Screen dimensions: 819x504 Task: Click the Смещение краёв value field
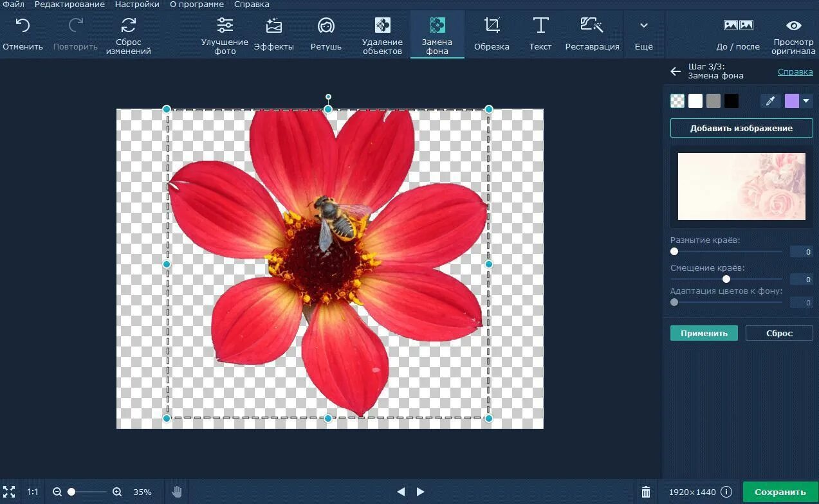(801, 279)
